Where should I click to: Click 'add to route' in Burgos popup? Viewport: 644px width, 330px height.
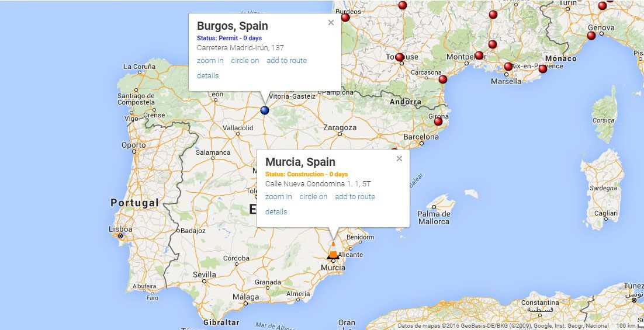coord(287,60)
